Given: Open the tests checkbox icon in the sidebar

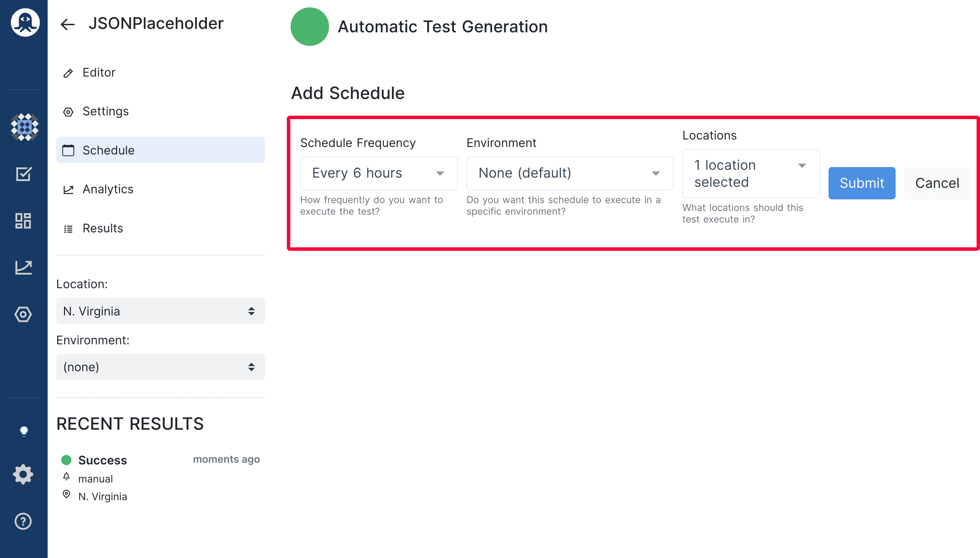Looking at the screenshot, I should pos(23,174).
